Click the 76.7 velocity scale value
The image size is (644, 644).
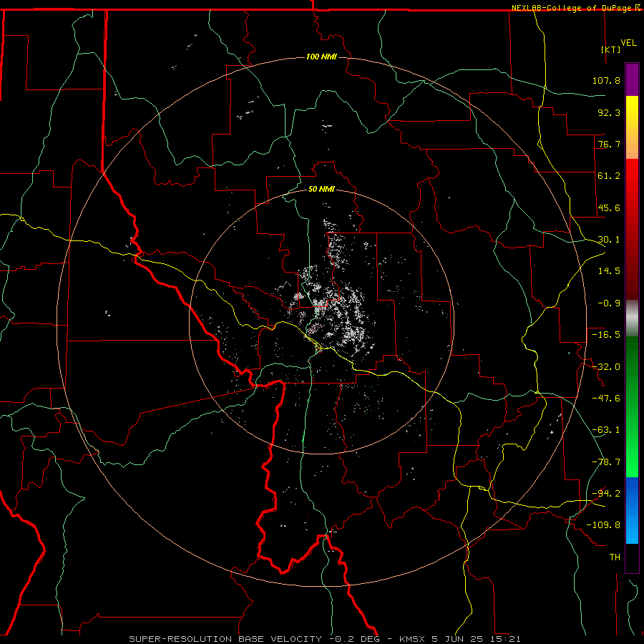(609, 144)
